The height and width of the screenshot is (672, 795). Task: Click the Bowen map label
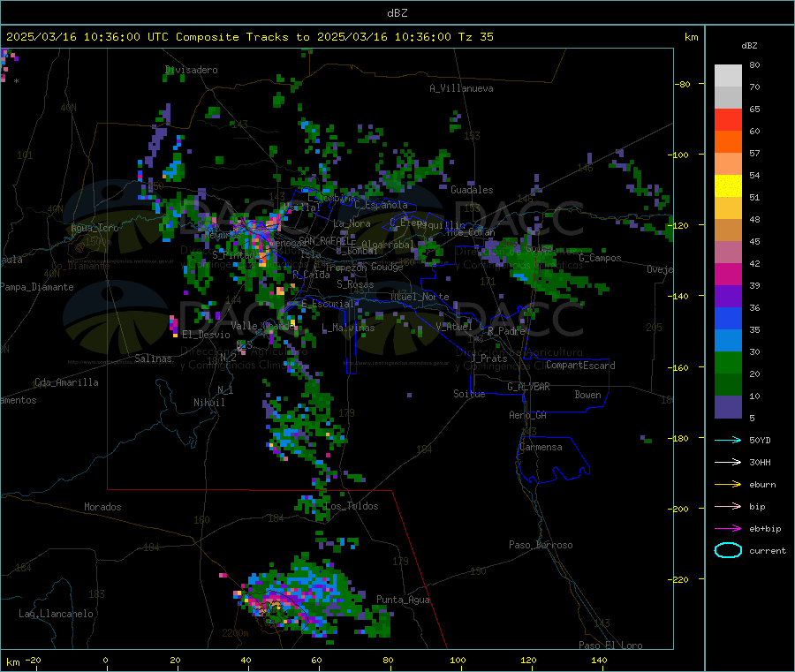pyautogui.click(x=587, y=395)
